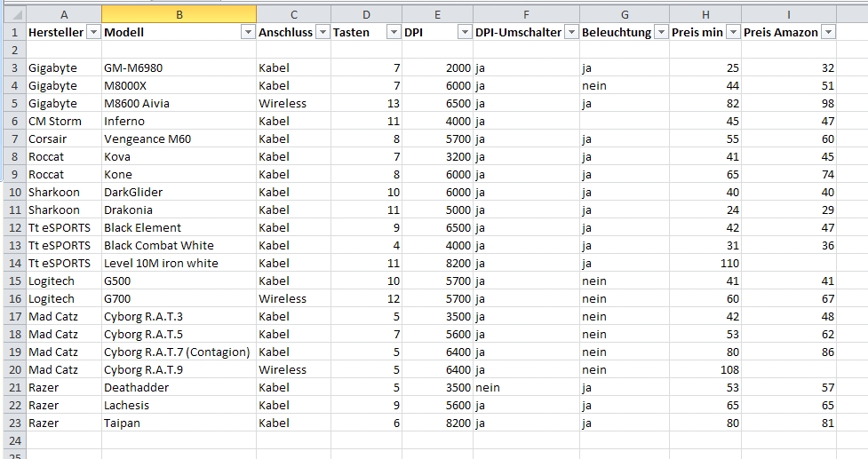Click the Hersteller header cell

[64, 32]
